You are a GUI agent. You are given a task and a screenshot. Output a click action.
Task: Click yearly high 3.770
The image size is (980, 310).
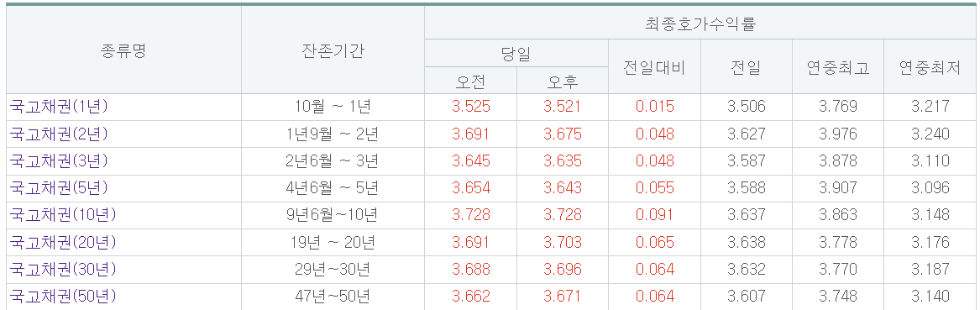(838, 270)
